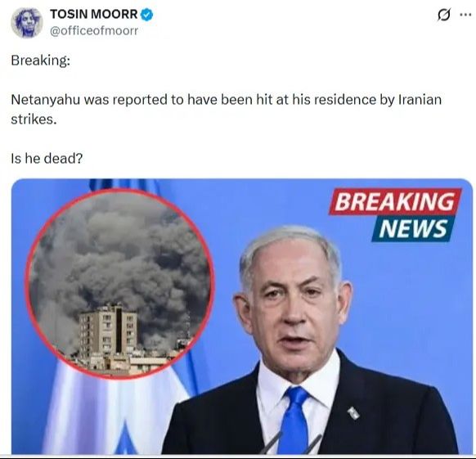Click the TOSIN MOORR display name
The width and height of the screenshot is (476, 459).
pyautogui.click(x=94, y=14)
